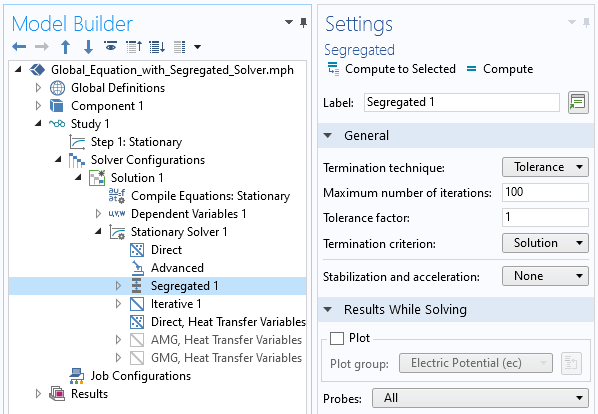Click the show/eye icon in Model Builder toolbar
The width and height of the screenshot is (598, 414).
(111, 46)
